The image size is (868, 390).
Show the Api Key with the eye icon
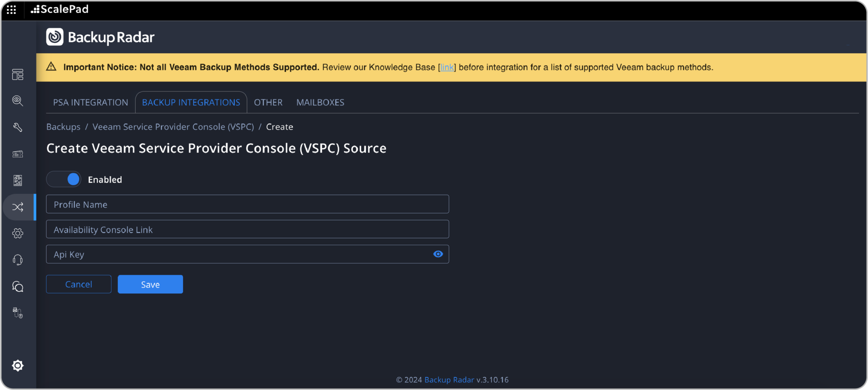tap(438, 254)
